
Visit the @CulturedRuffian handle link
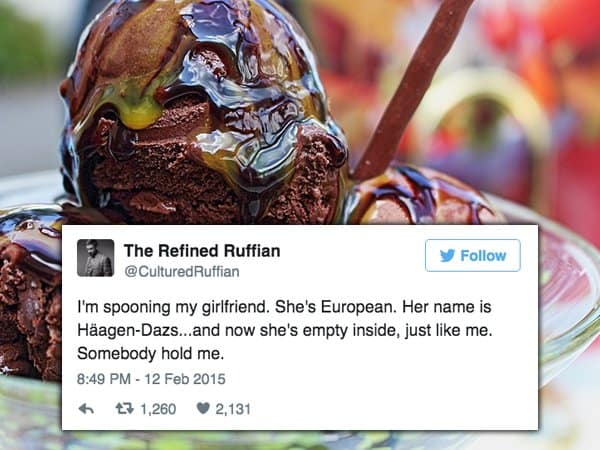[x=182, y=271]
